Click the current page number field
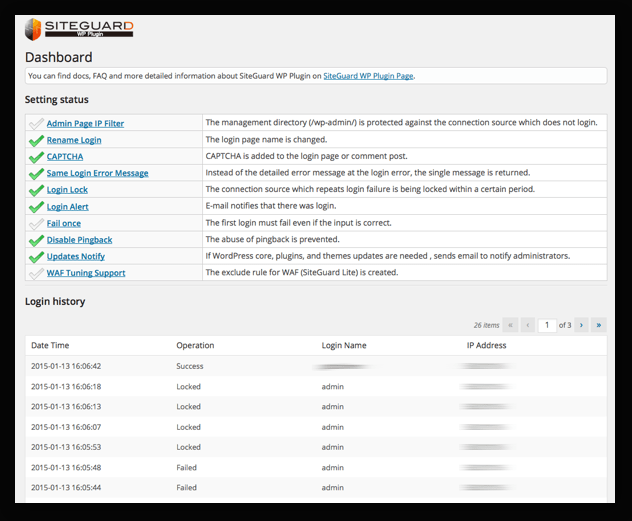632x521 pixels. (x=547, y=325)
